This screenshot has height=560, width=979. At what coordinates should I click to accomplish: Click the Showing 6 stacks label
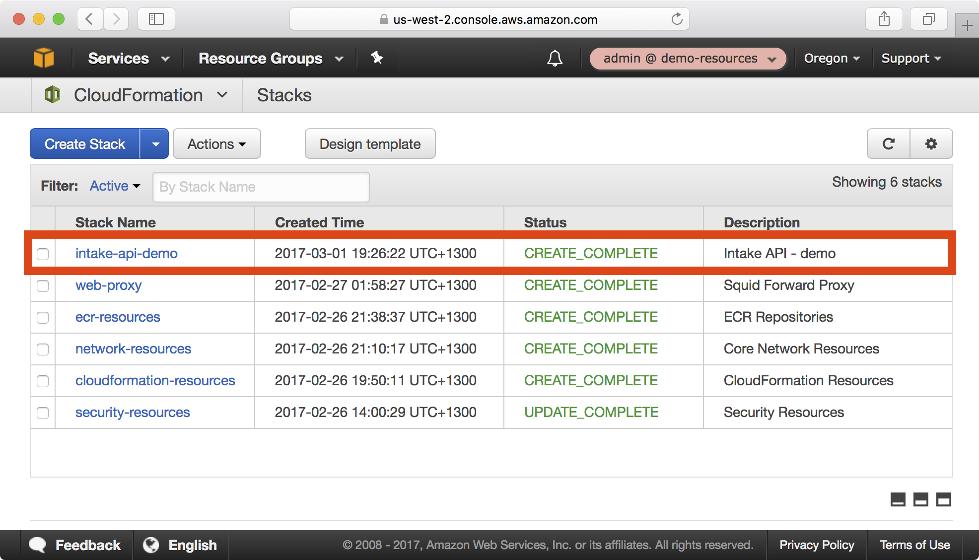tap(887, 182)
